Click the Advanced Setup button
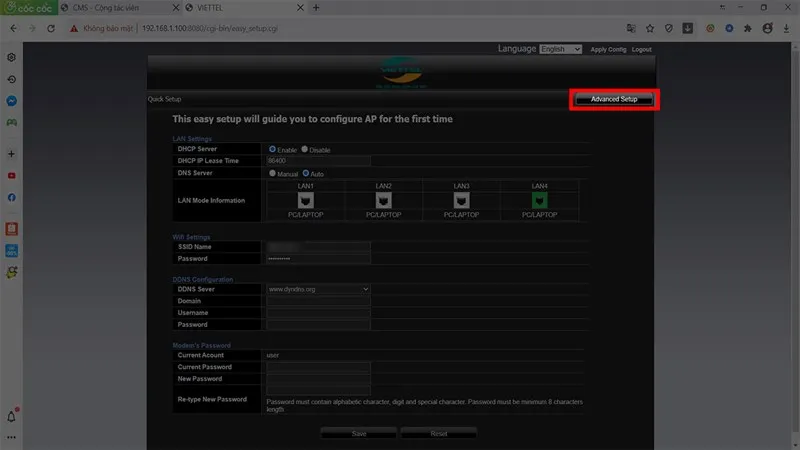Image resolution: width=800 pixels, height=450 pixels. (614, 100)
